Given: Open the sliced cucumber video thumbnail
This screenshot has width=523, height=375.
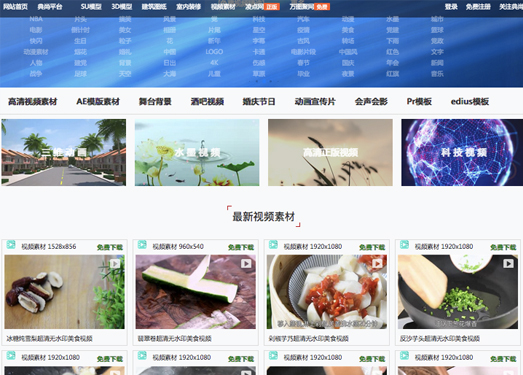Looking at the screenshot, I should point(196,292).
